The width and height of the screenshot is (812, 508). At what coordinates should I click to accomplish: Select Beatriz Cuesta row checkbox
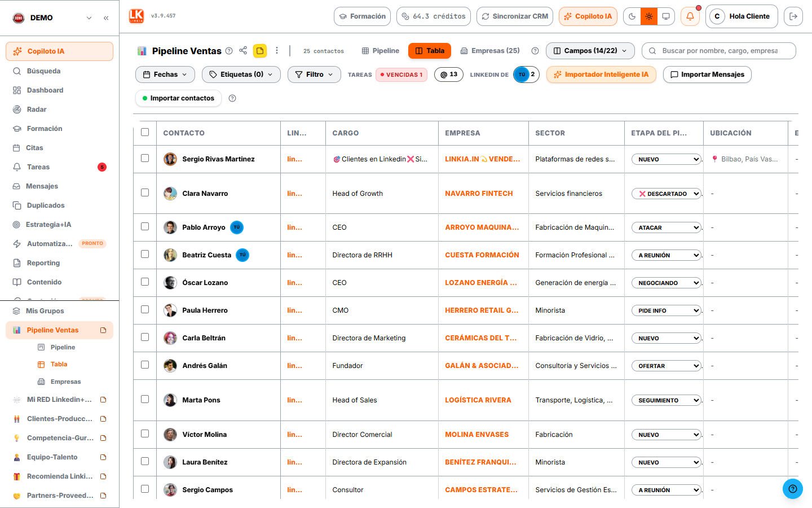point(145,254)
